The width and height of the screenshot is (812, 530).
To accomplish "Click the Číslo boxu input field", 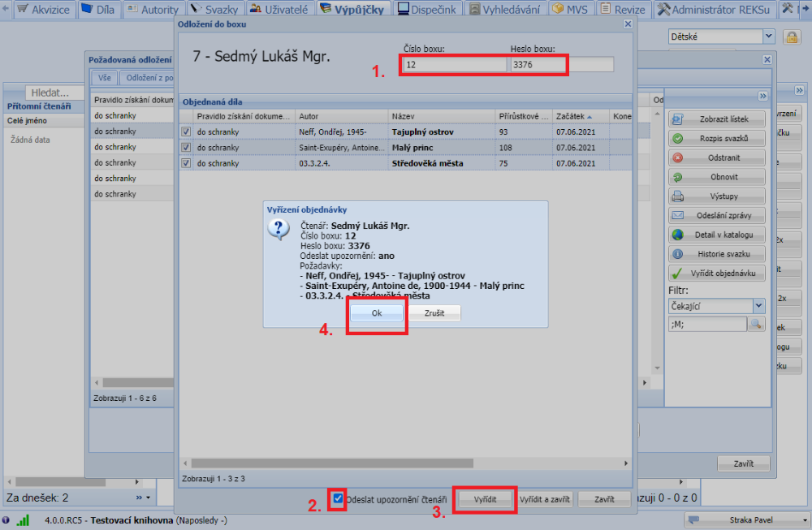I will (x=454, y=65).
